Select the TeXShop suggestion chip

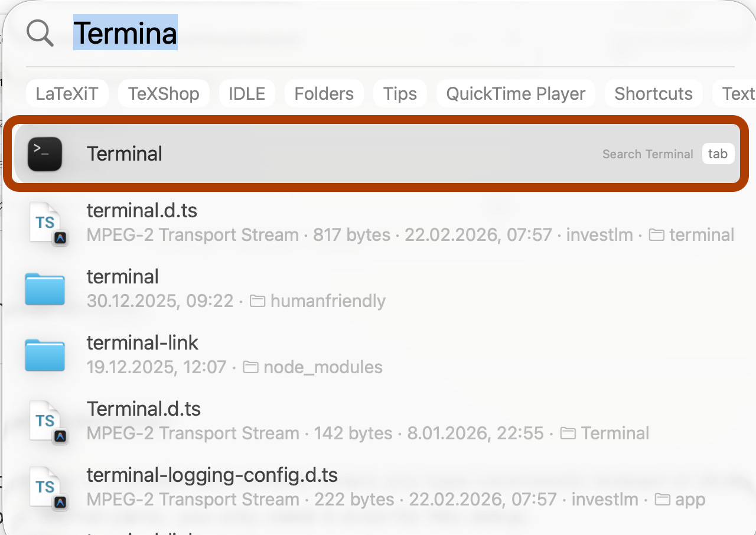point(164,93)
